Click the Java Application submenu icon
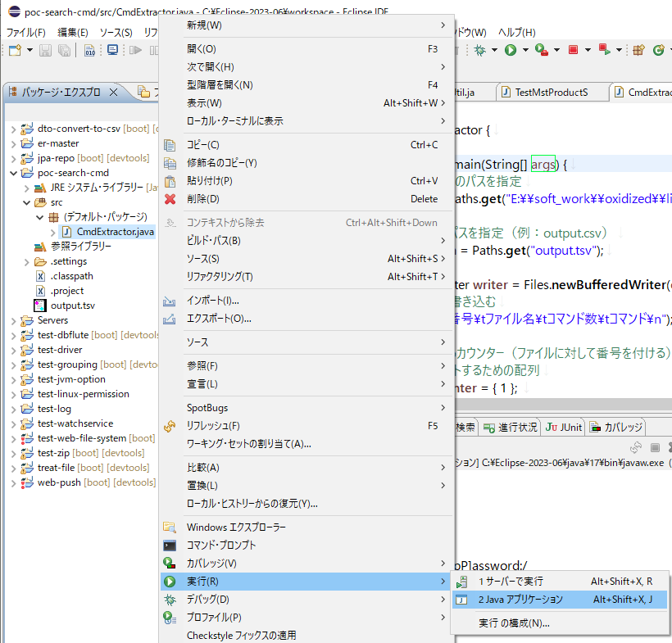 pyautogui.click(x=461, y=600)
